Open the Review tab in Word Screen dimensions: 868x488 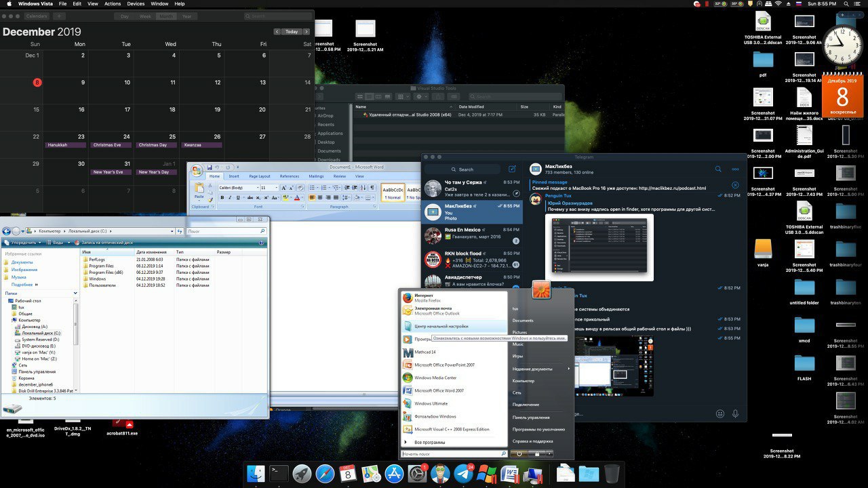pyautogui.click(x=340, y=176)
